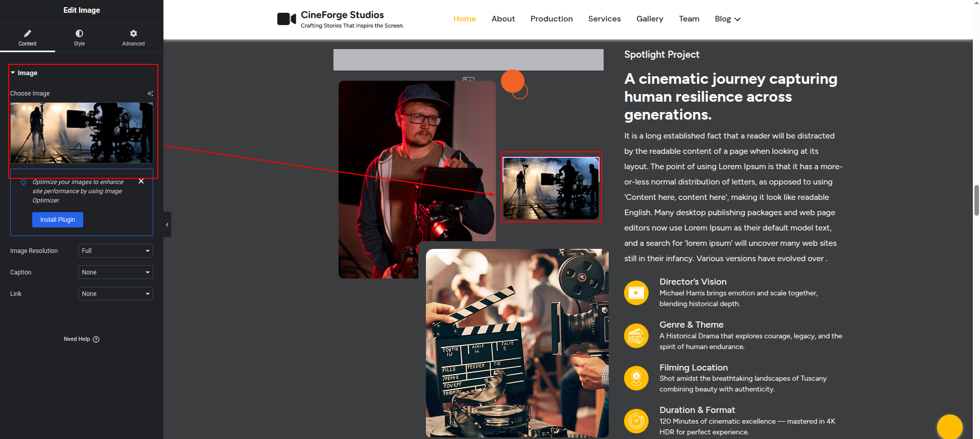Click the Install Plugin button
The image size is (980, 439).
(x=58, y=220)
